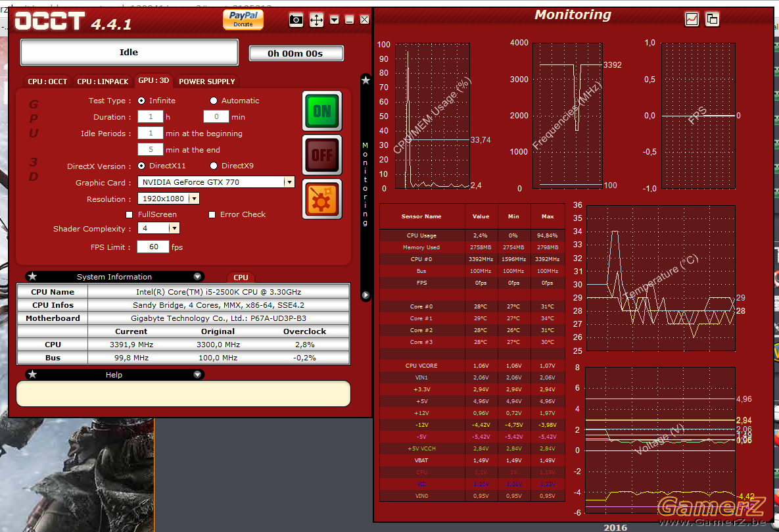The height and width of the screenshot is (532, 779).
Task: Collapse the Help section
Action: tap(197, 374)
